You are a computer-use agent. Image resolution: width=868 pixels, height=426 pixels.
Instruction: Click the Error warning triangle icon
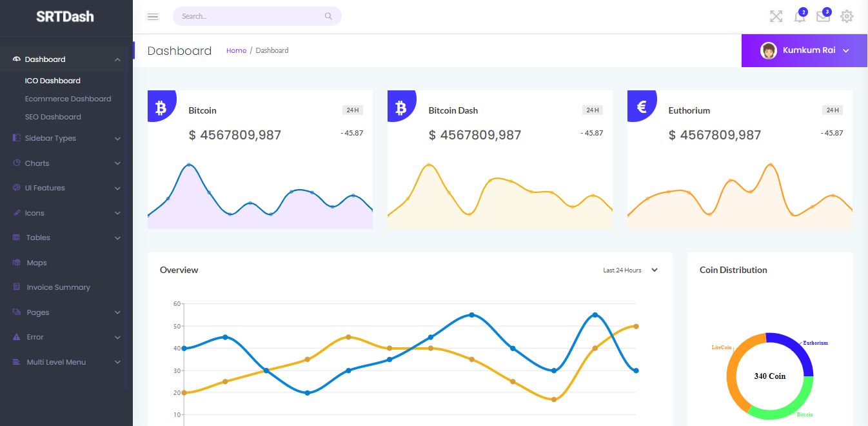[x=17, y=337]
